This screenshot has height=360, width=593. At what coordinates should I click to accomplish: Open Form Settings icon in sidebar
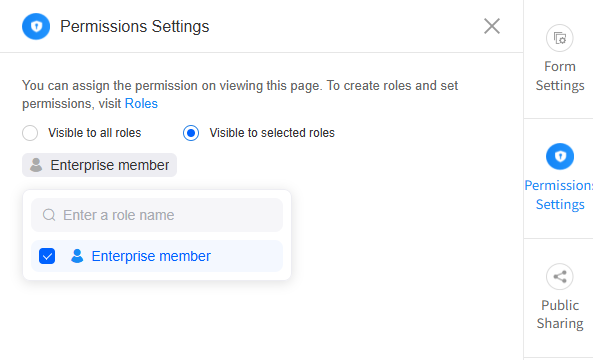(560, 38)
